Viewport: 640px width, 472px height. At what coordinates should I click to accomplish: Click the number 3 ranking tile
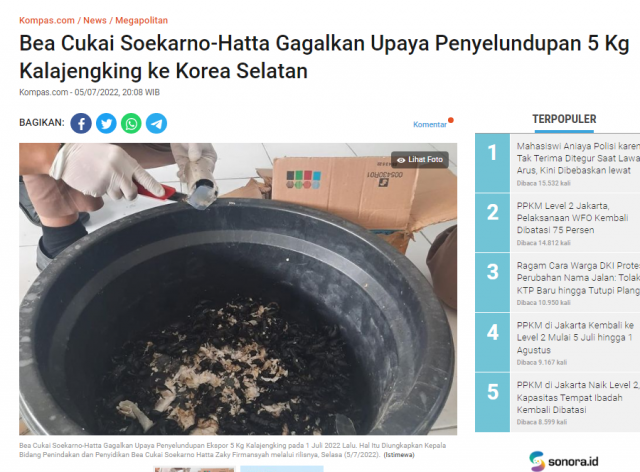[493, 282]
